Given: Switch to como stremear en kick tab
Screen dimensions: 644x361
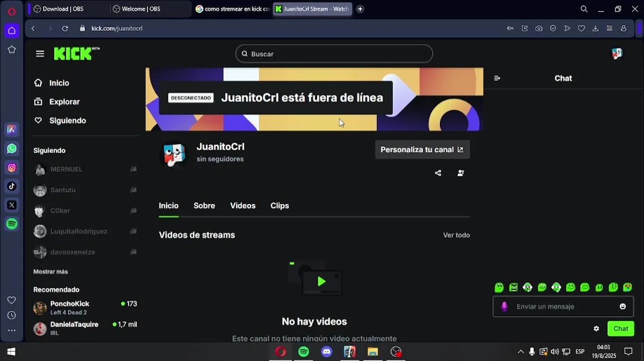Looking at the screenshot, I should [232, 9].
